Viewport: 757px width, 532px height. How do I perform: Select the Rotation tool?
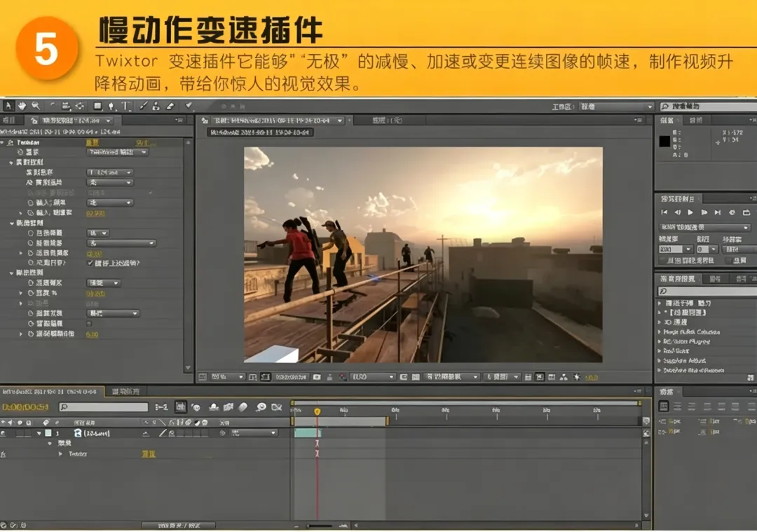[52, 106]
